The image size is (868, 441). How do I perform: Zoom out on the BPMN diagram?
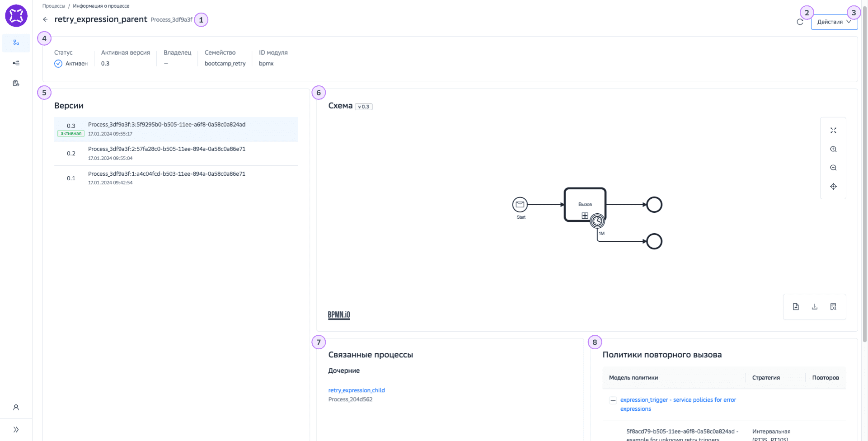[x=834, y=168]
